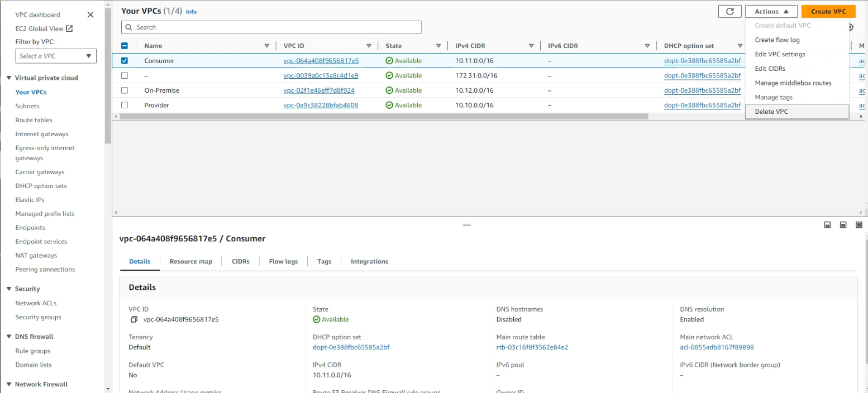Collapse the Security sidebar section

pyautogui.click(x=9, y=289)
